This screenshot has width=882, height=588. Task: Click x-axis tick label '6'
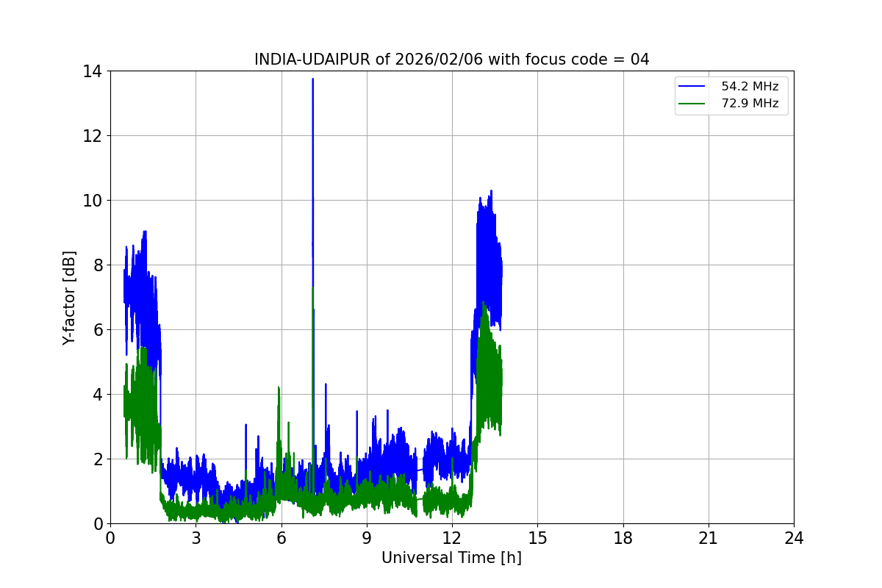click(281, 538)
